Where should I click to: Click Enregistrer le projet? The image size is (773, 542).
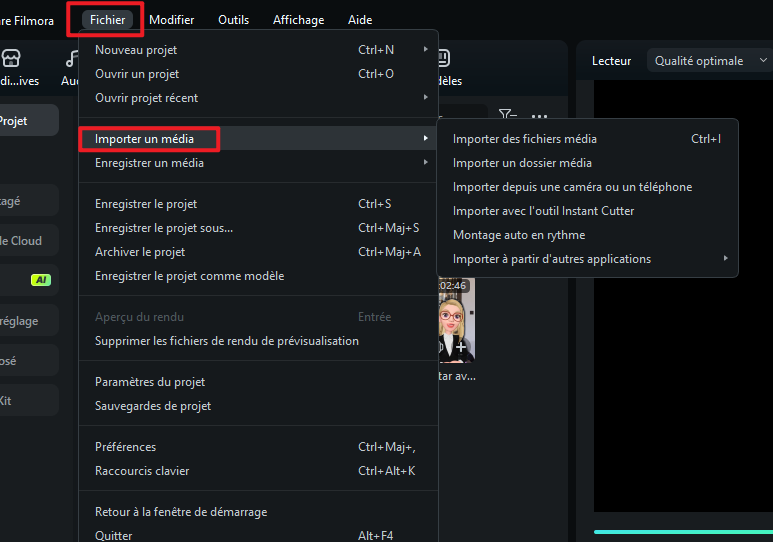point(258,204)
